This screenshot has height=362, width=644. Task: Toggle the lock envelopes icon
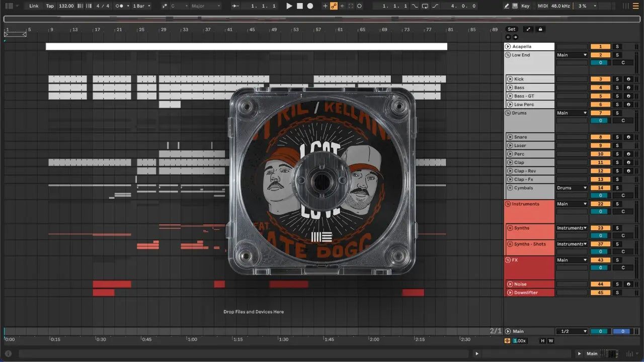pos(540,29)
